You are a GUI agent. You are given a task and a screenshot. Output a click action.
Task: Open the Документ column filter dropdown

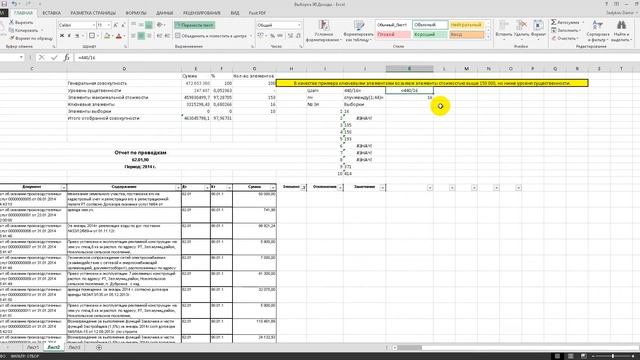[x=64, y=187]
